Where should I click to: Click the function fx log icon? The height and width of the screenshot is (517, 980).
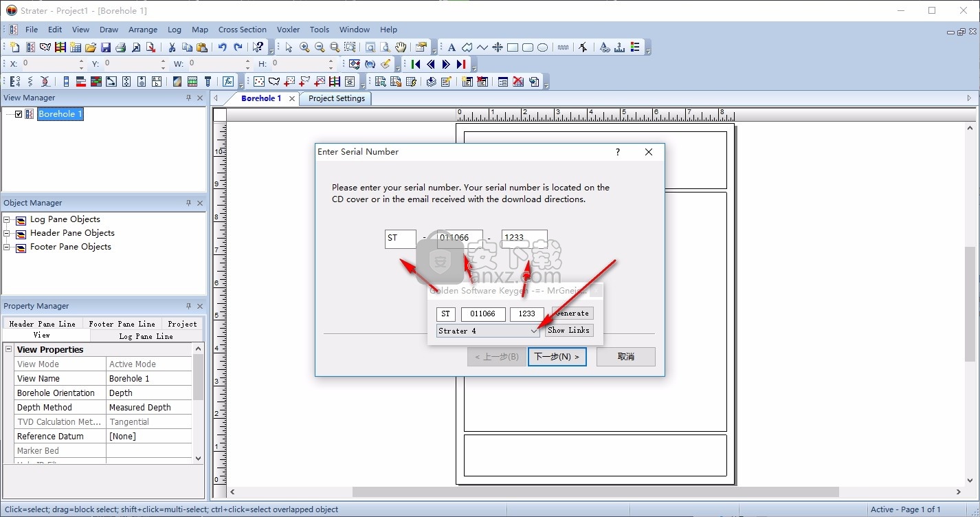click(228, 81)
